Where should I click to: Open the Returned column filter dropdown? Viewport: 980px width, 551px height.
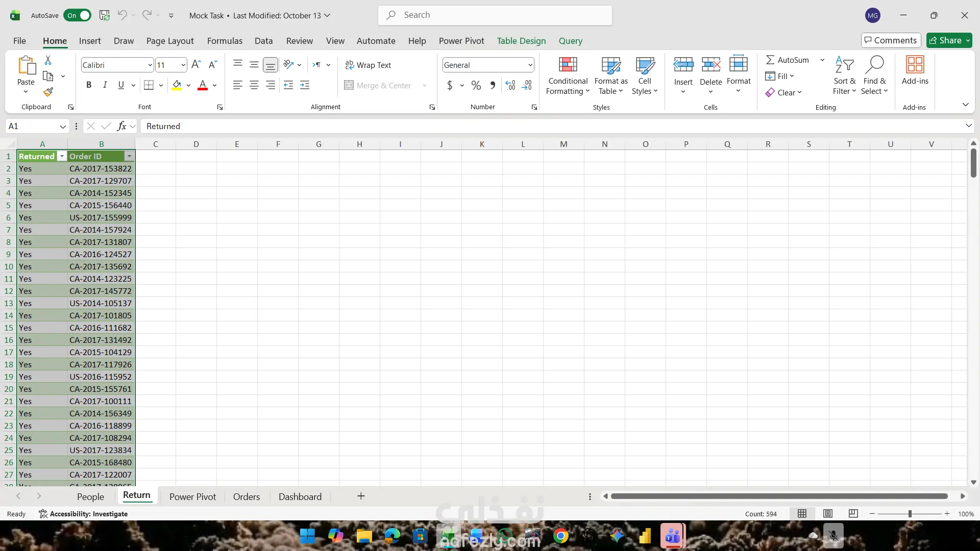(x=62, y=157)
